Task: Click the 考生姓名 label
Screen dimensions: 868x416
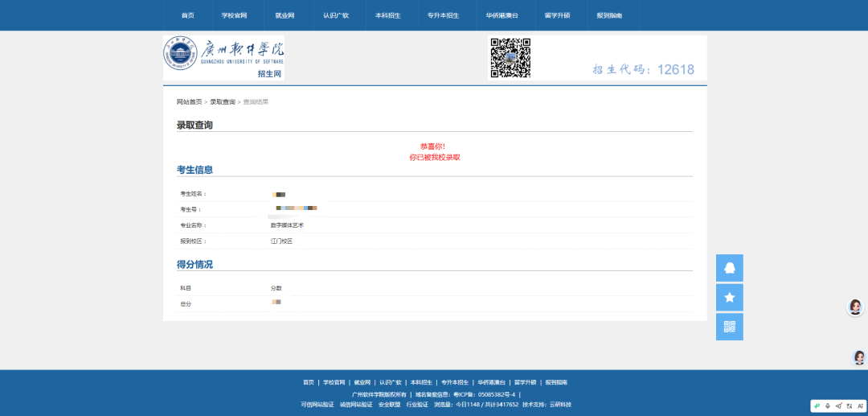Action: tap(193, 194)
